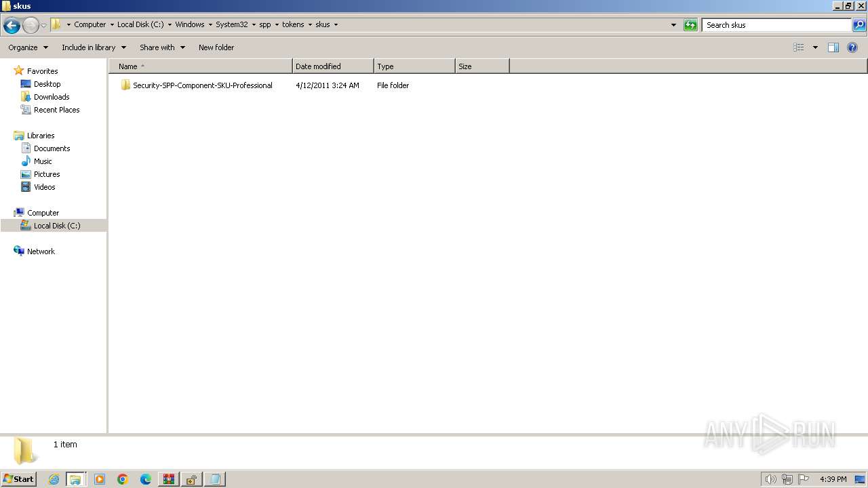
Task: Open the Include in library menu
Action: tap(94, 47)
